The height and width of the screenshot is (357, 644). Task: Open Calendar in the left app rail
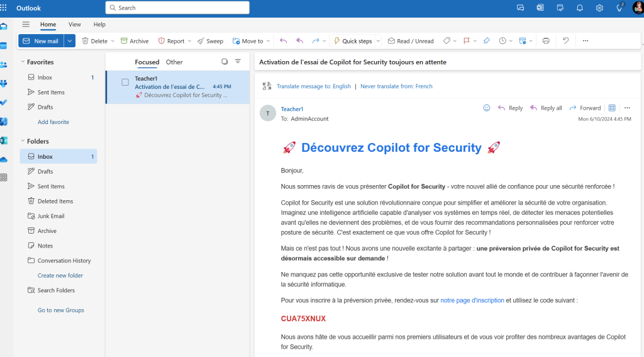[x=4, y=46]
